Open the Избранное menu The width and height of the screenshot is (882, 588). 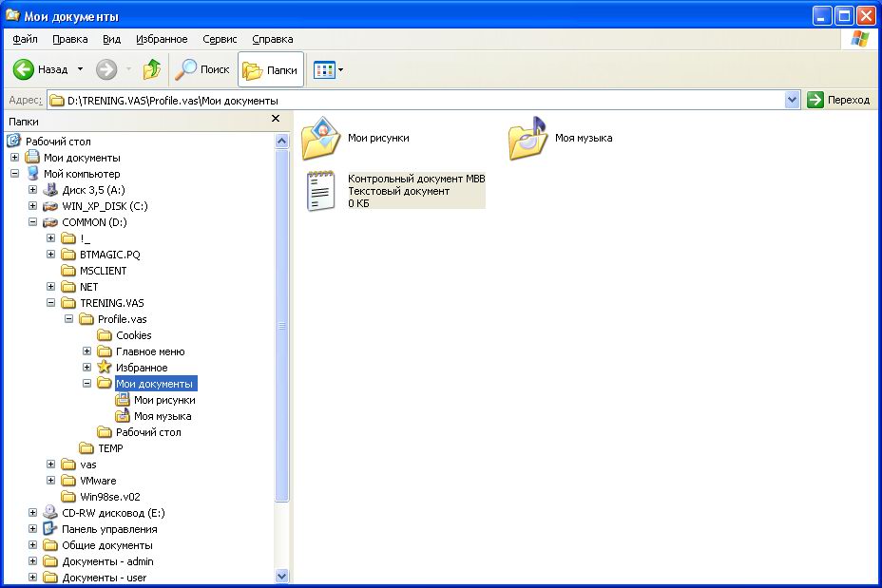tap(162, 39)
